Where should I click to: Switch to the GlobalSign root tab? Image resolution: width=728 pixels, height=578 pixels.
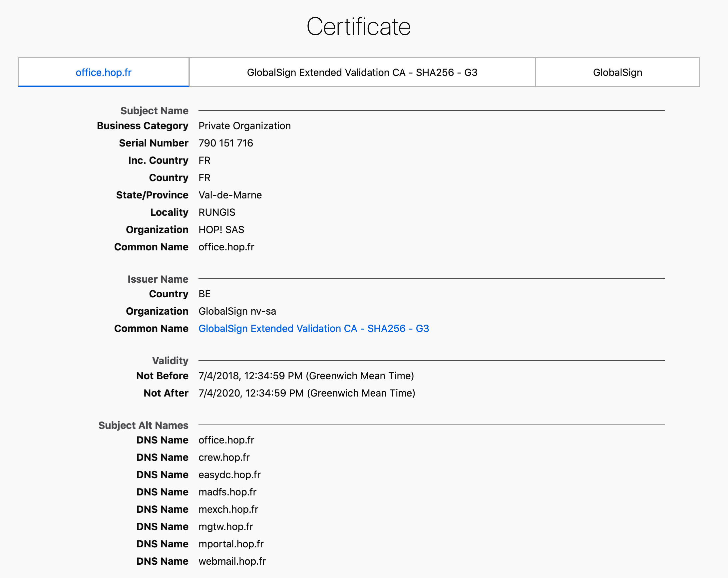pyautogui.click(x=617, y=72)
